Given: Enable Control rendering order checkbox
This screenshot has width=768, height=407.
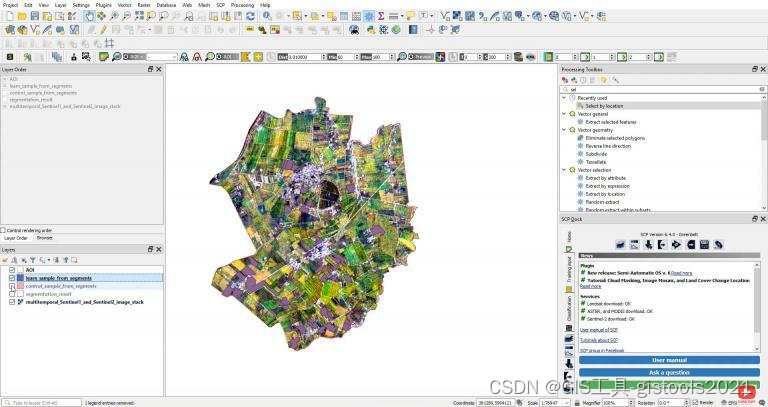Looking at the screenshot, I should click(x=3, y=230).
